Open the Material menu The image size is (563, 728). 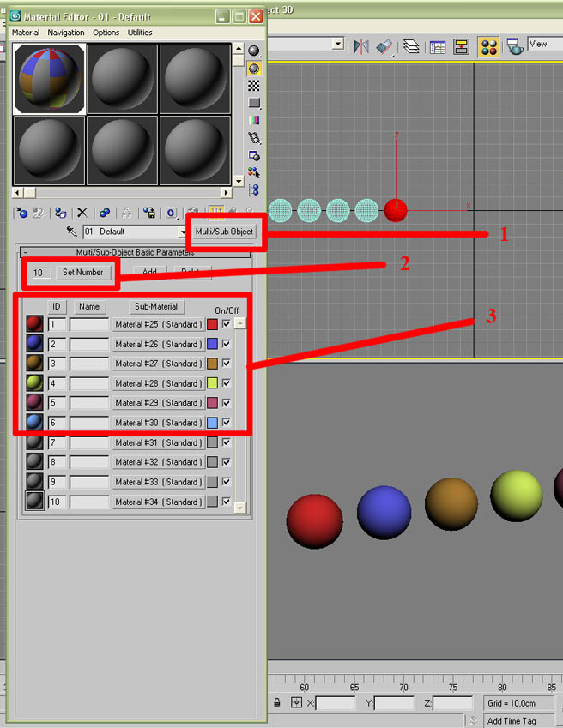point(26,33)
